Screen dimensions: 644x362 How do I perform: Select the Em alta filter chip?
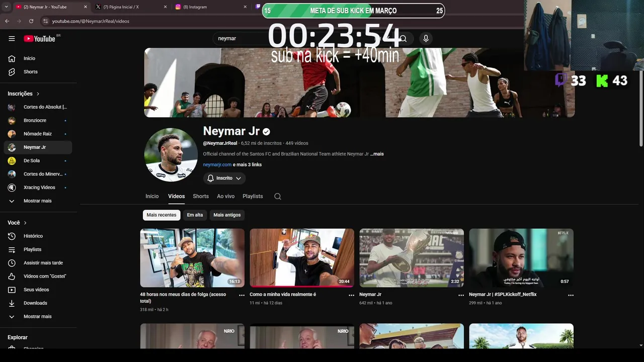tap(195, 215)
